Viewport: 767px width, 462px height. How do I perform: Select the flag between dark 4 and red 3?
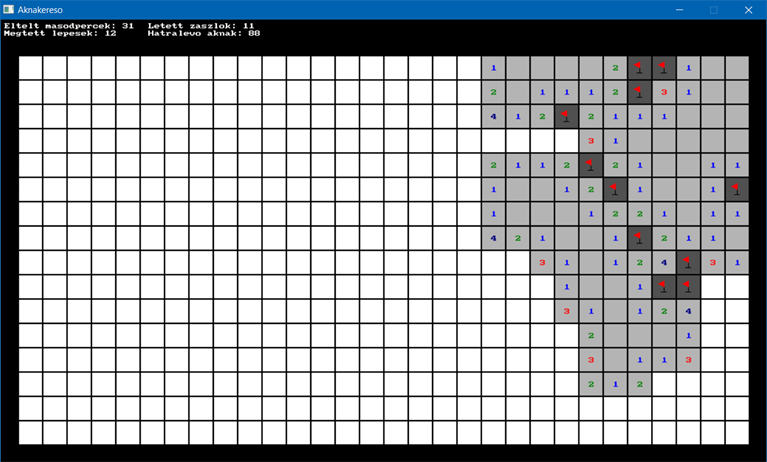tap(688, 262)
